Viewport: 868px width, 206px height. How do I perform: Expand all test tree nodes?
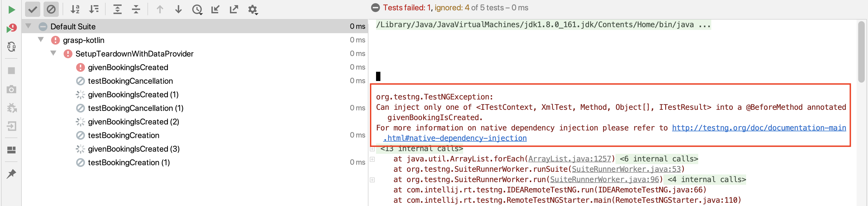[117, 10]
